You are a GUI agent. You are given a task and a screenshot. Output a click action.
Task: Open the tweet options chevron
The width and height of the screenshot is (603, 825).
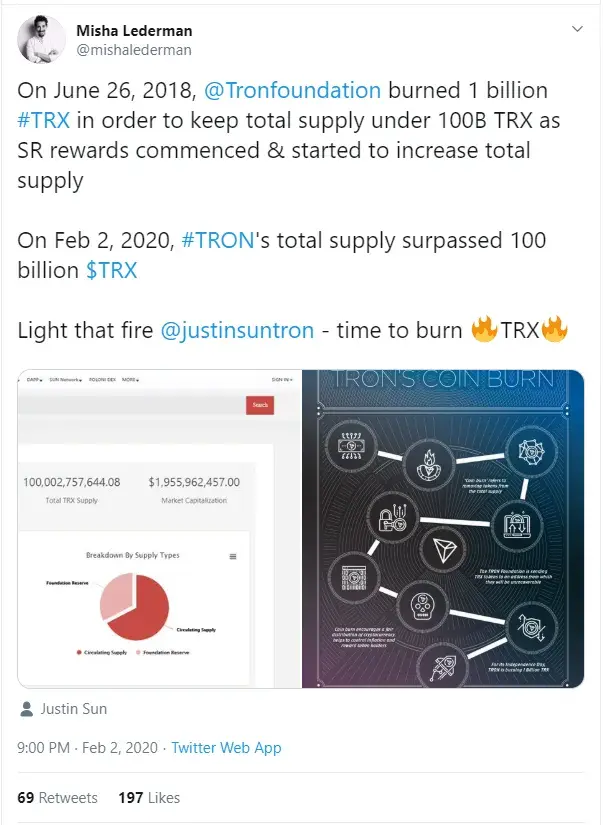576,31
